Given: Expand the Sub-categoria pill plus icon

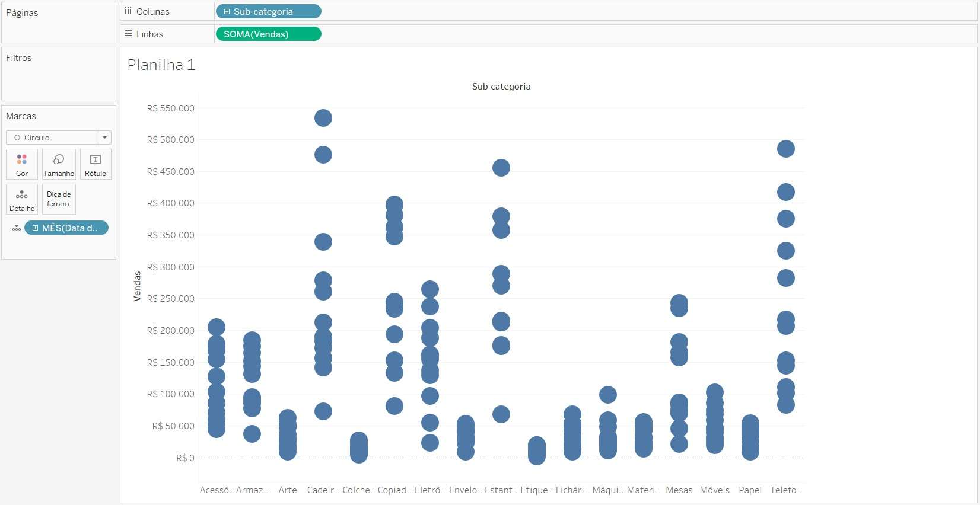Looking at the screenshot, I should pos(227,12).
